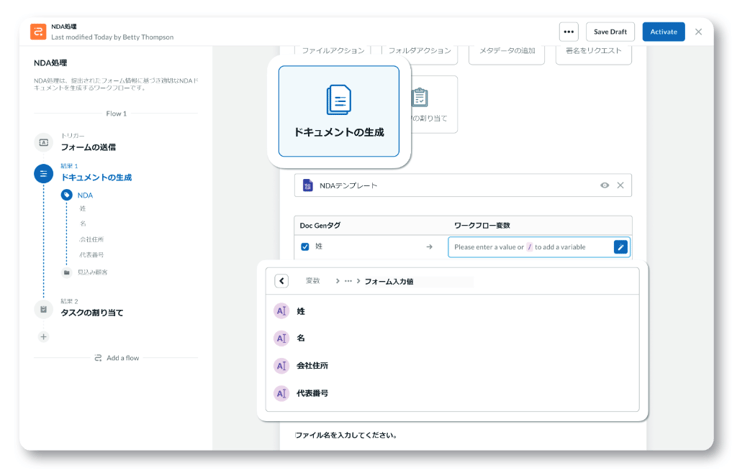750x470 pixels.
Task: Open the three-dots more options menu
Action: pyautogui.click(x=568, y=32)
